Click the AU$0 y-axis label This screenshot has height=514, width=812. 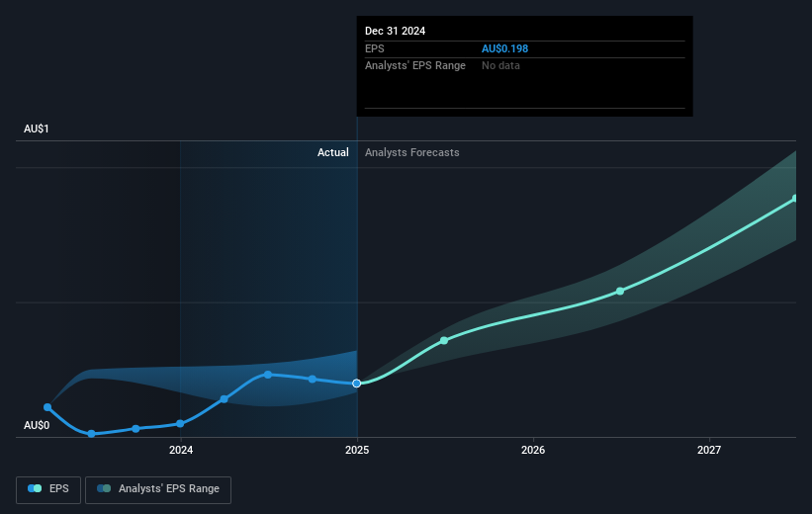click(37, 425)
